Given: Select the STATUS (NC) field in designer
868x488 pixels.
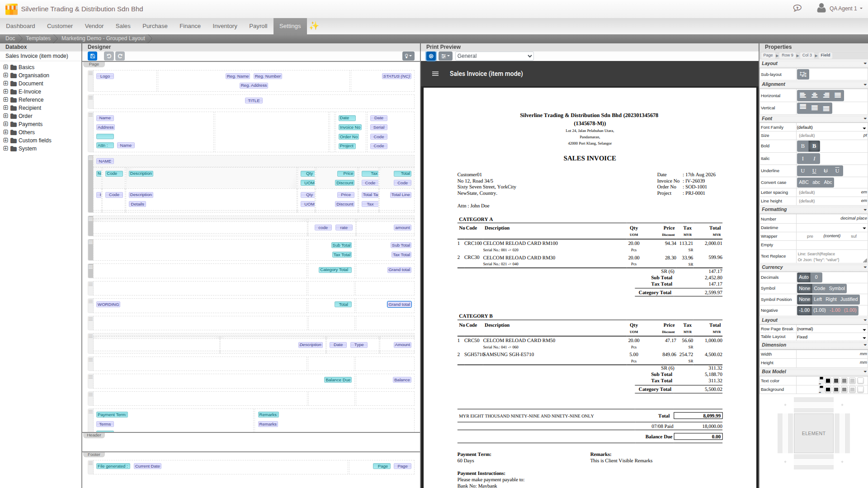Looking at the screenshot, I should point(396,76).
